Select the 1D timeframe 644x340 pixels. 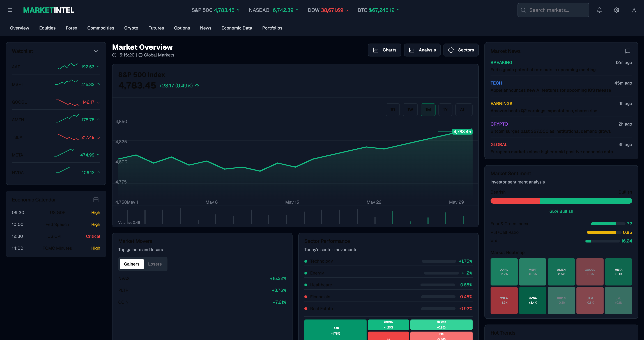coord(392,110)
